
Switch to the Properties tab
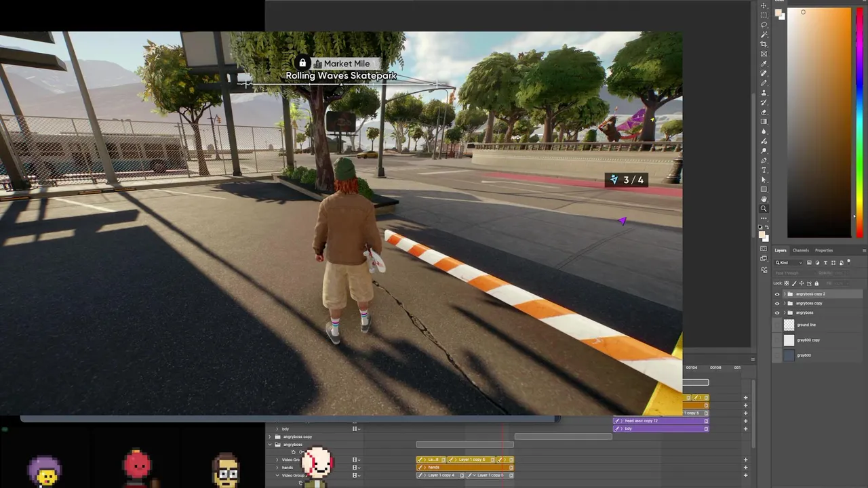click(x=824, y=251)
